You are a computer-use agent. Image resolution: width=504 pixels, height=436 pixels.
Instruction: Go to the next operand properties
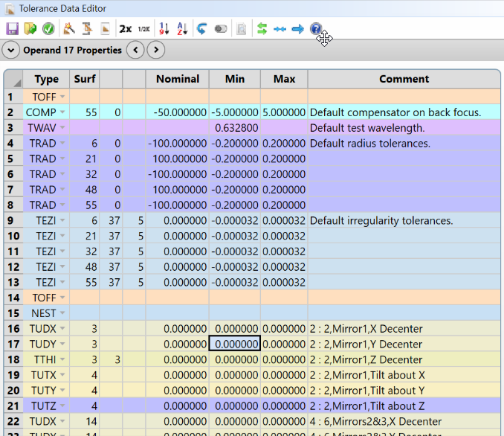(155, 51)
